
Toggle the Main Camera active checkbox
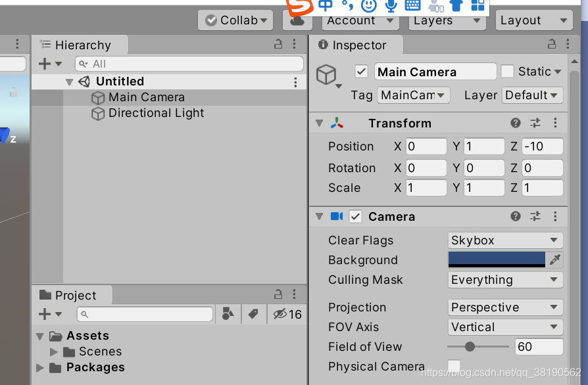coord(362,71)
